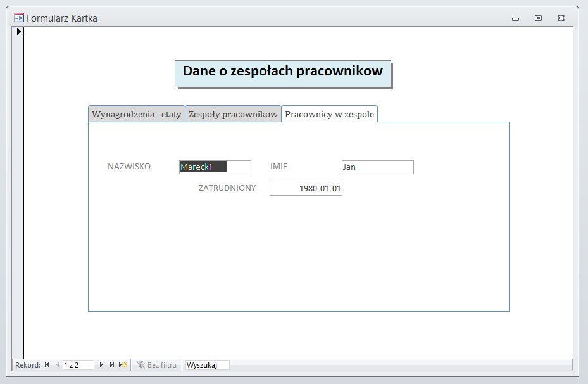
Task: Close the Formularz Kartka form window
Action: (561, 18)
